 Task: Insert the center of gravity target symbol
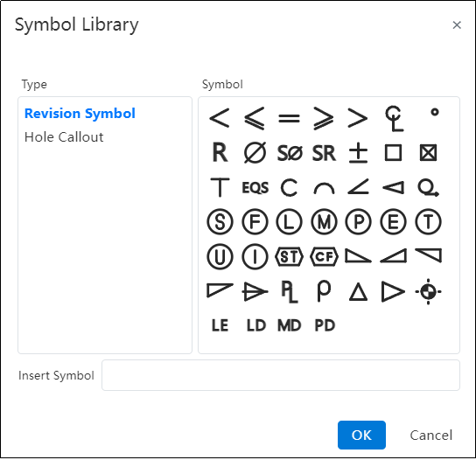(428, 291)
